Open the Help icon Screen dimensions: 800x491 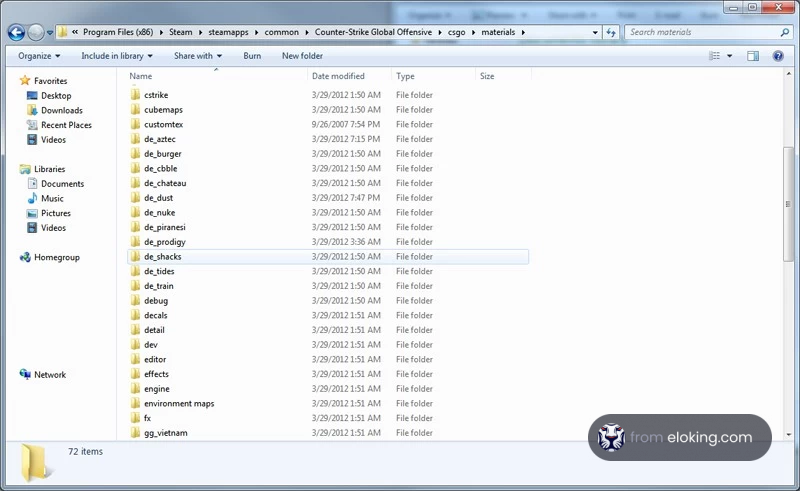(x=778, y=56)
